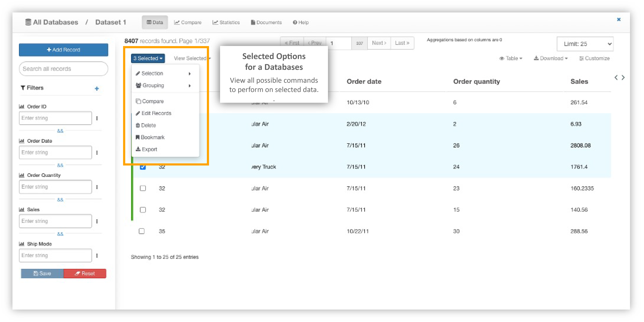Choose Compare from the selected menu
The width and height of the screenshot is (644, 322).
pyautogui.click(x=165, y=101)
